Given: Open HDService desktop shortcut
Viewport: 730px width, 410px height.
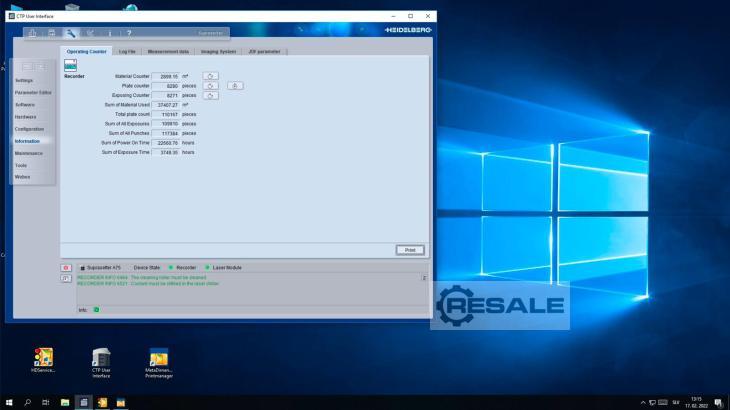Looking at the screenshot, I should click(x=43, y=360).
